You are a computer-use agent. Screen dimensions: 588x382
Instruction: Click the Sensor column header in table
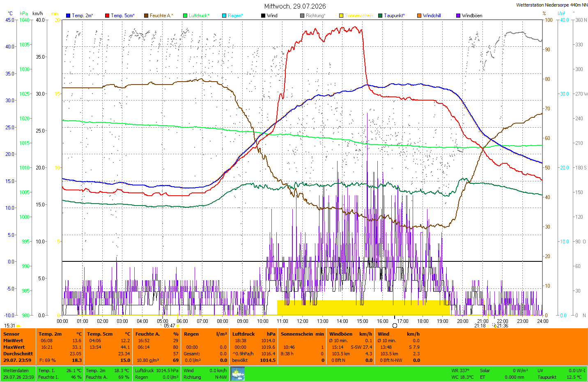click(x=11, y=334)
